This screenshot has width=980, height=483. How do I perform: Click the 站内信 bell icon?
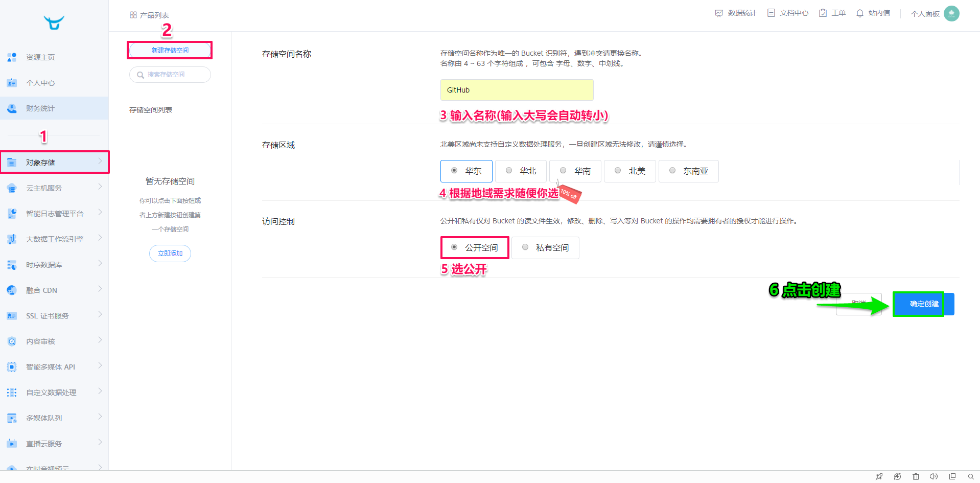pyautogui.click(x=860, y=13)
